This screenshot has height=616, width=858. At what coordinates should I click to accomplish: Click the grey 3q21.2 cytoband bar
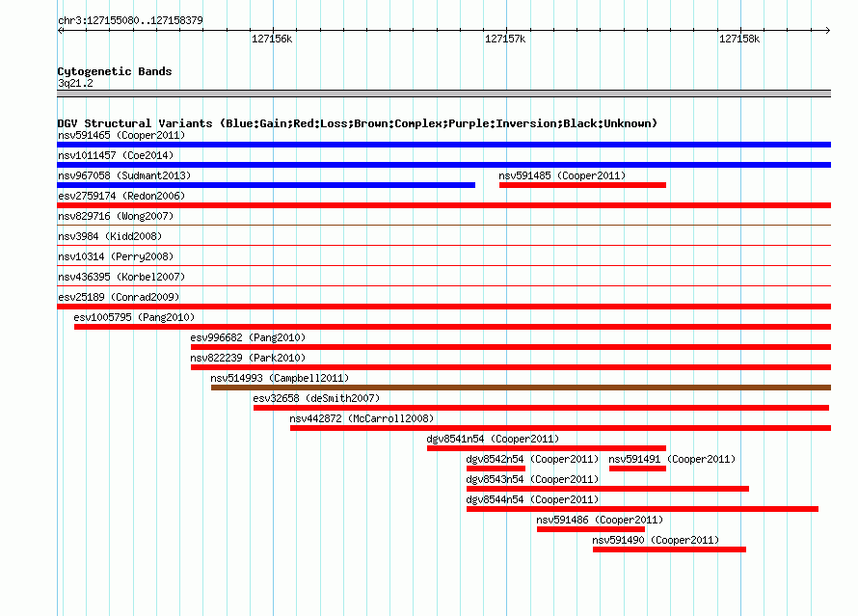pyautogui.click(x=443, y=94)
